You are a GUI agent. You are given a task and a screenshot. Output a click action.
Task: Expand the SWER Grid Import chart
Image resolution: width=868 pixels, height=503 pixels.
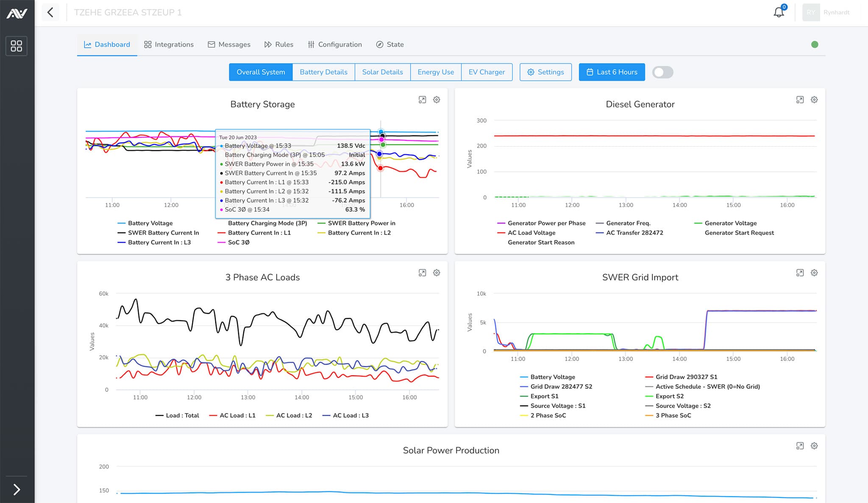(800, 273)
